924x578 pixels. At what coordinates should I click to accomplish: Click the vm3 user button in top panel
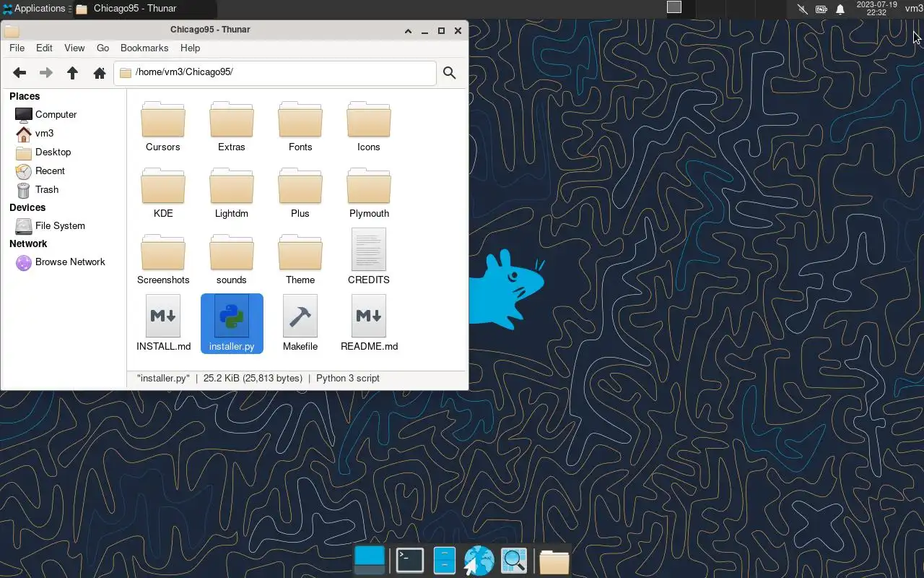pos(913,9)
